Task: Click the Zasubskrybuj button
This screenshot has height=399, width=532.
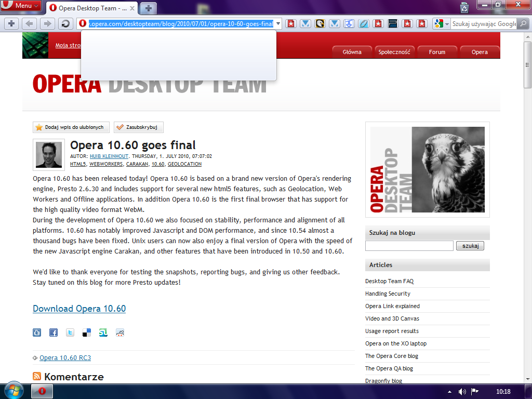Action: pyautogui.click(x=138, y=127)
